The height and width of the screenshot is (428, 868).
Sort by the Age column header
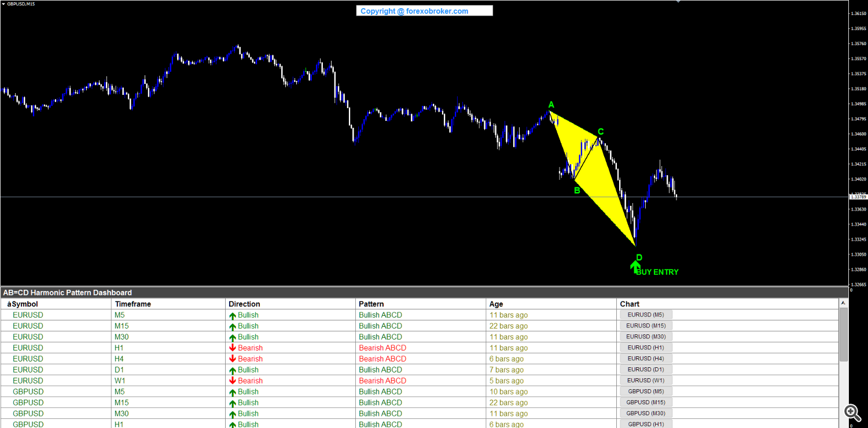pyautogui.click(x=551, y=304)
